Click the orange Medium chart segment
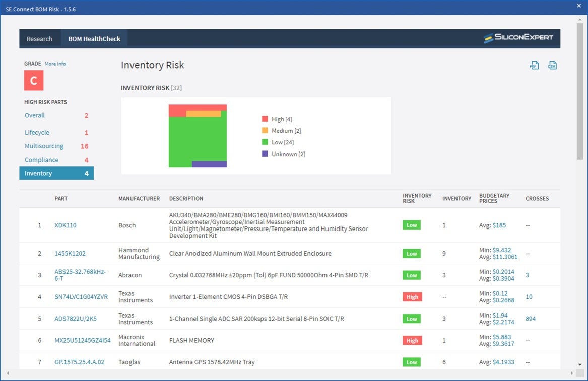Screen dimensions: 588x381 point(204,114)
